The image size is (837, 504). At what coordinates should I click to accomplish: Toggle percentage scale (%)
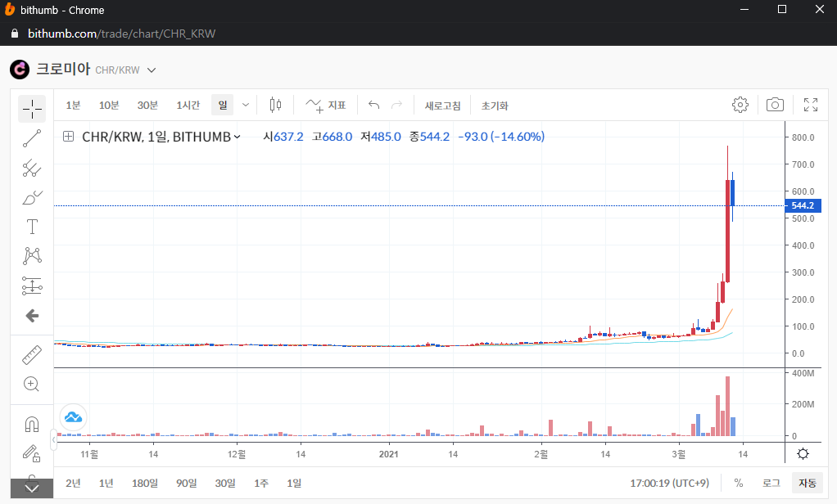pyautogui.click(x=738, y=483)
